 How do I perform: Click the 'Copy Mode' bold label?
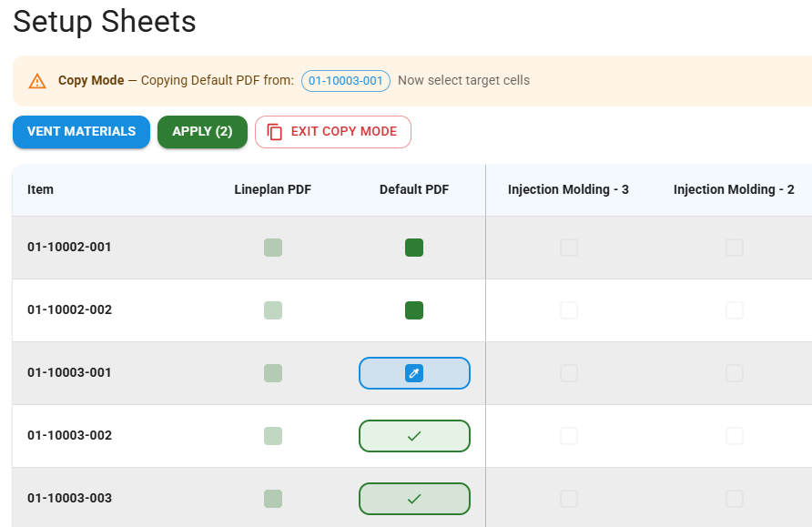91,81
